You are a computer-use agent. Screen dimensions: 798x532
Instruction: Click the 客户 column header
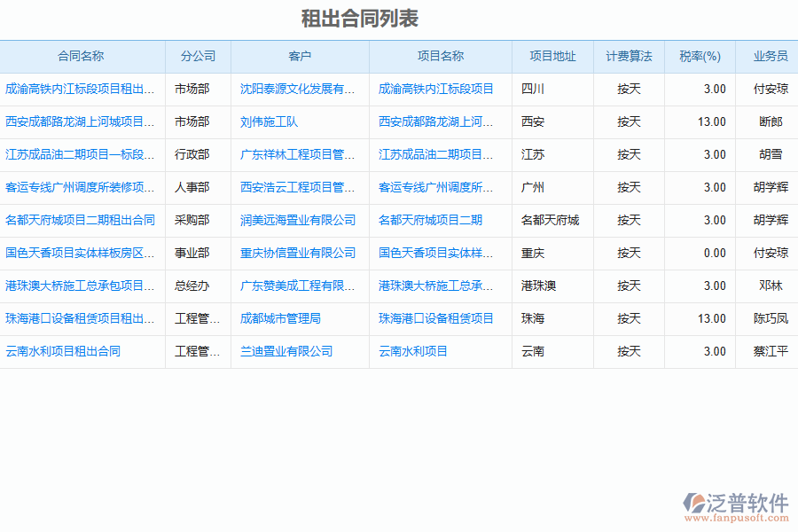click(x=300, y=56)
